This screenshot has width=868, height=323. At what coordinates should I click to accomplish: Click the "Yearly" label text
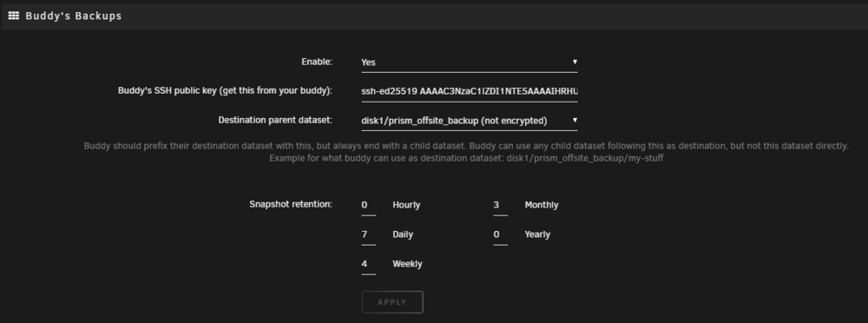(x=537, y=234)
